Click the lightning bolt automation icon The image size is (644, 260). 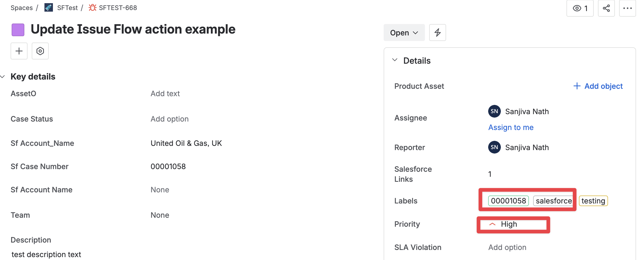(437, 32)
